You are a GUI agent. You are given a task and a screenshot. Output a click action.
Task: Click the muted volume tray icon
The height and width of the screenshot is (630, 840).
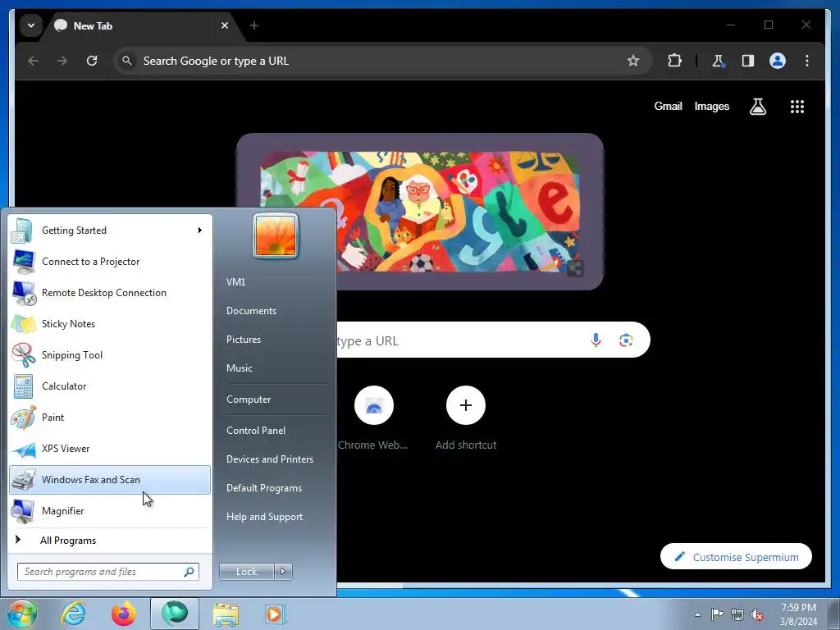757,614
